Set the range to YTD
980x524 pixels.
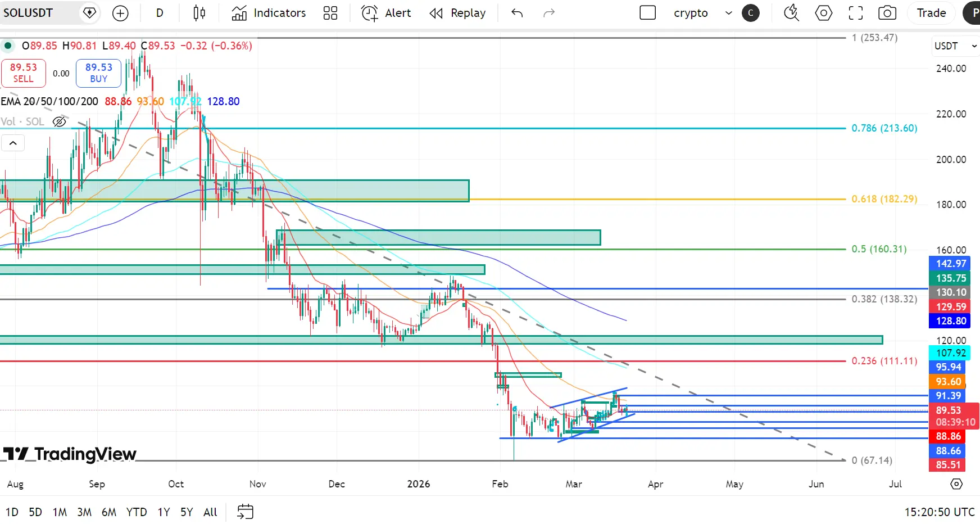coord(137,512)
